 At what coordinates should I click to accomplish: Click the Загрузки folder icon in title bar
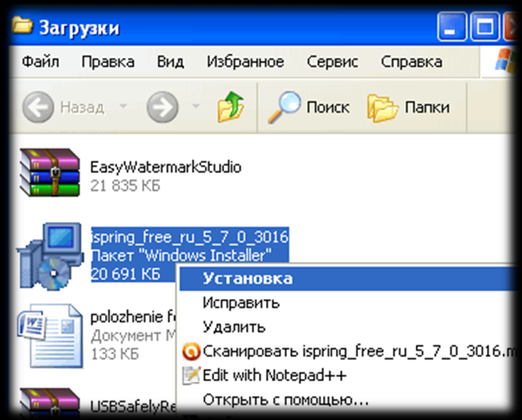click(x=22, y=25)
